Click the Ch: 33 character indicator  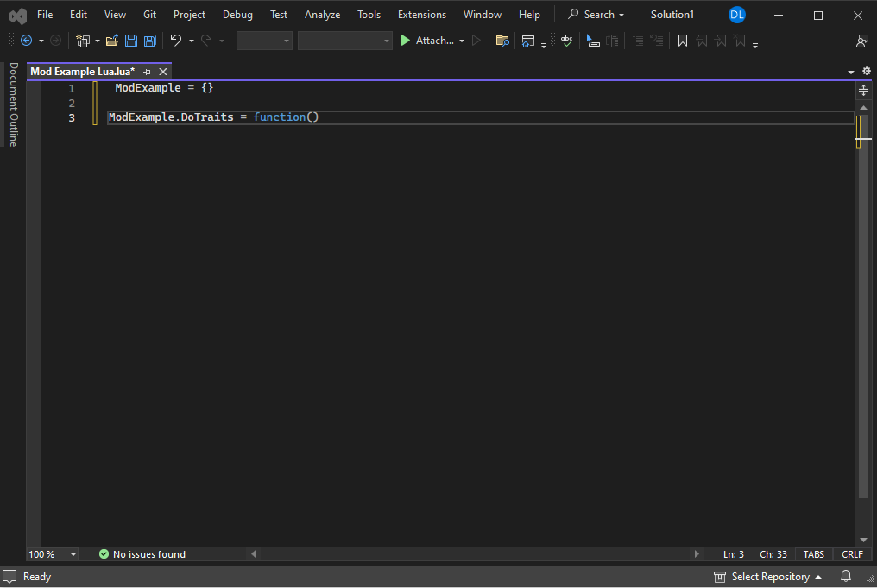(773, 554)
